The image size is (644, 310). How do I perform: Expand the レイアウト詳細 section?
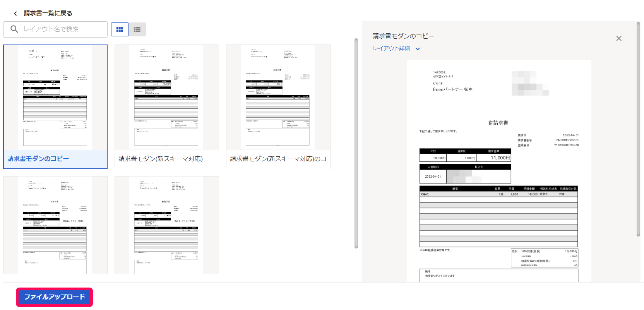pos(391,48)
